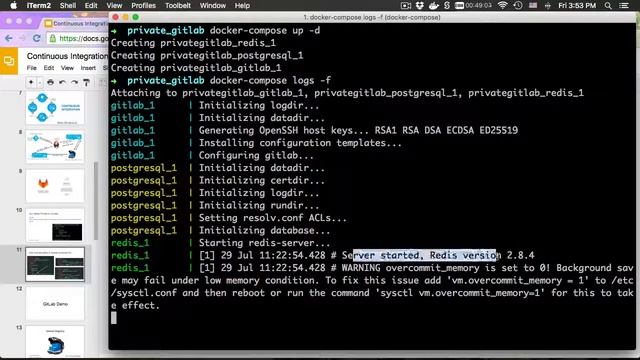Image resolution: width=640 pixels, height=360 pixels.
Task: Open the Window menu
Action: pyautogui.click(x=213, y=5)
